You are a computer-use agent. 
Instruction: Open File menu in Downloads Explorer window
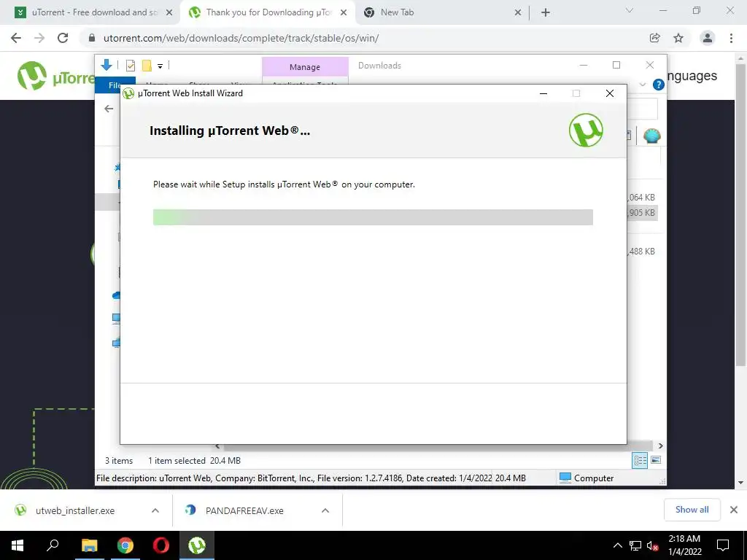(x=115, y=85)
